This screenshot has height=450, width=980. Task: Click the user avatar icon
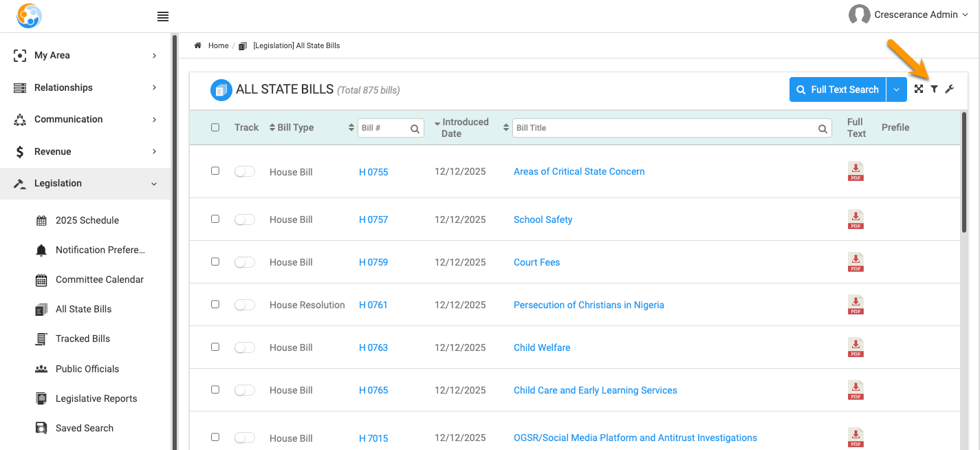[x=860, y=15]
